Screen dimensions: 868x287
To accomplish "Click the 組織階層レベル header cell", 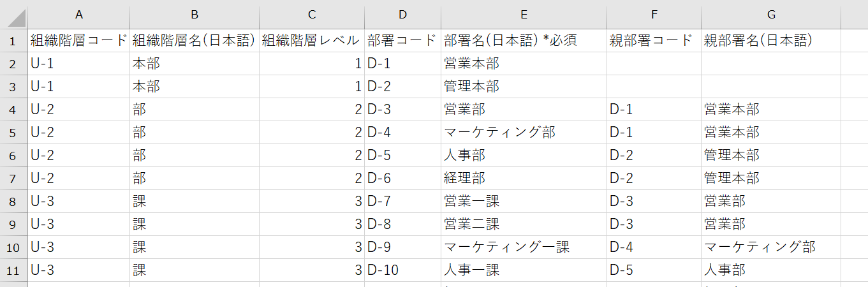I will coord(311,41).
